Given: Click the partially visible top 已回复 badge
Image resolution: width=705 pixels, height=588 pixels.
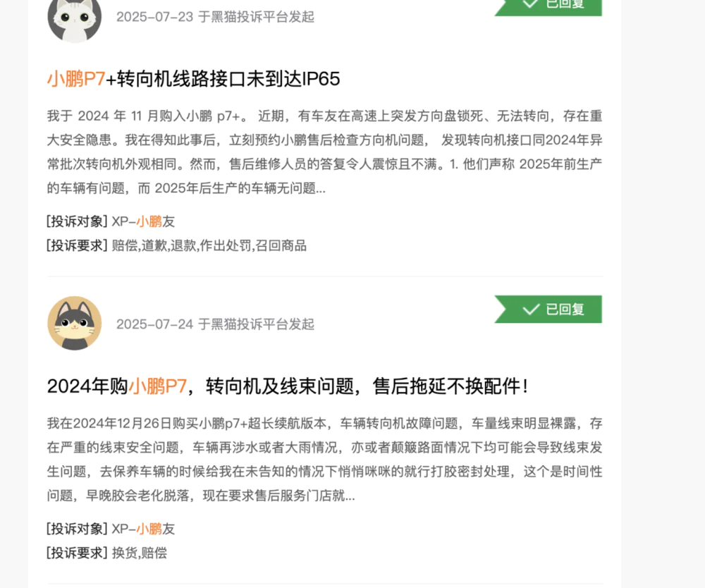Looking at the screenshot, I should pyautogui.click(x=548, y=6).
